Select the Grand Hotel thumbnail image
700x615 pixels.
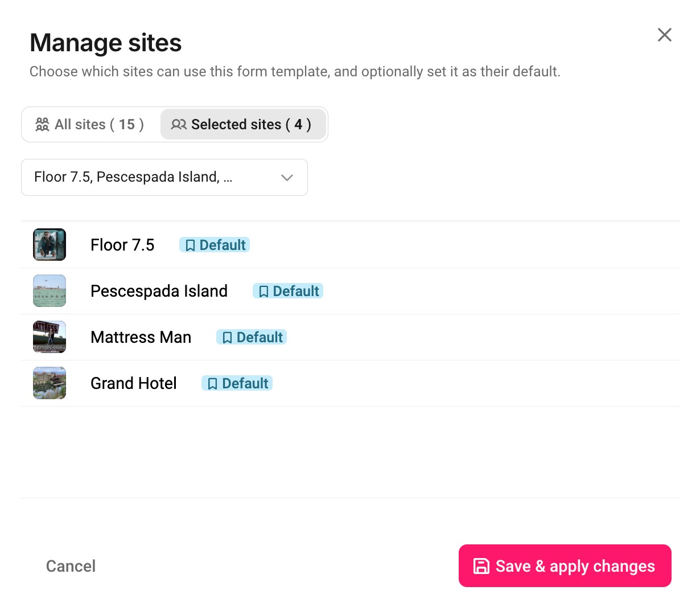[50, 383]
